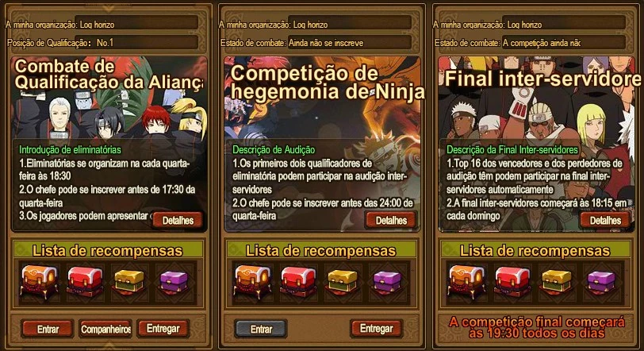
Task: Click the orange chest under Ninja hegemony rewards
Action: coord(252,282)
